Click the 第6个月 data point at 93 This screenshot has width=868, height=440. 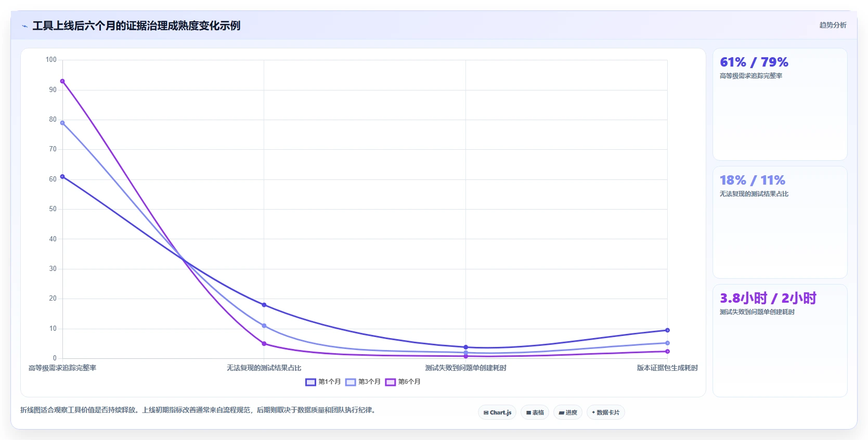click(x=62, y=81)
